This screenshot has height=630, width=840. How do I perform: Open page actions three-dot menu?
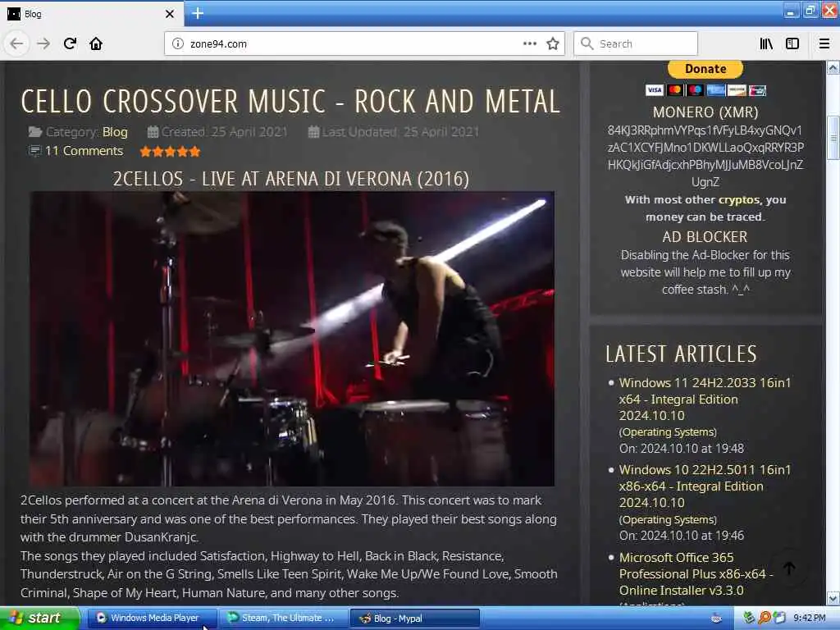point(529,43)
